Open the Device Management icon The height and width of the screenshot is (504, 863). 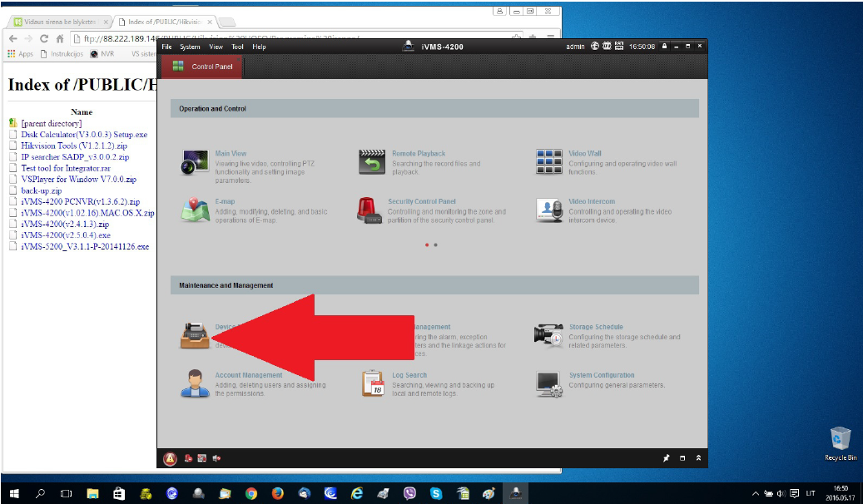195,336
